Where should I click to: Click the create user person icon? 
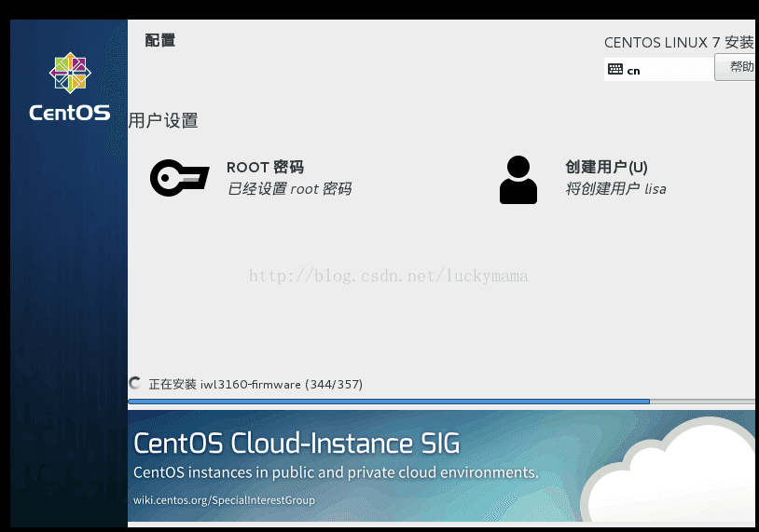click(x=517, y=180)
